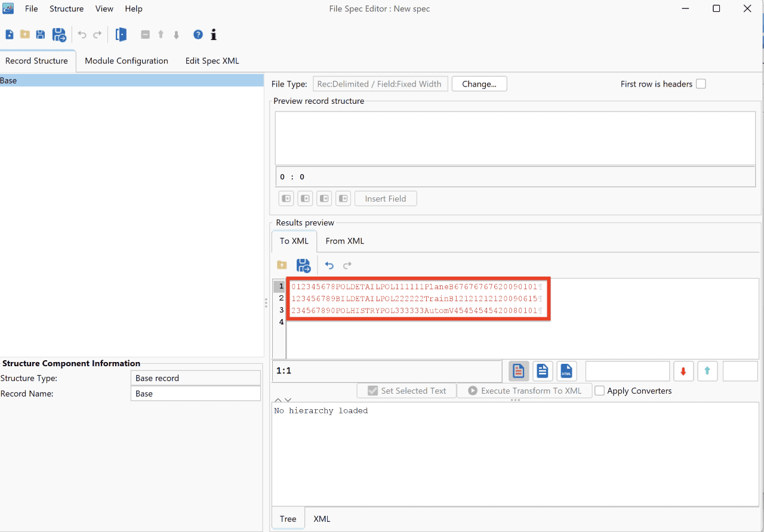Move the component down with the grey down arrow

(x=176, y=35)
